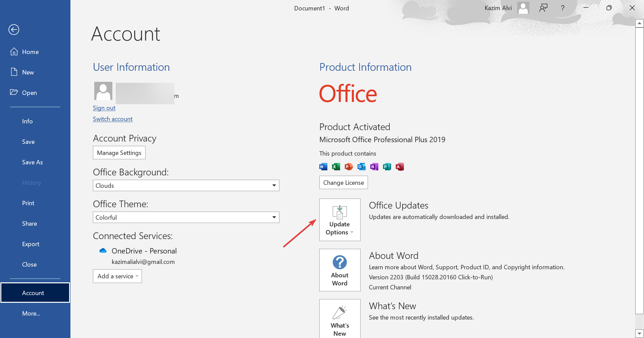This screenshot has width=644, height=338.
Task: Click the PowerPoint app icon under product contents
Action: (349, 167)
